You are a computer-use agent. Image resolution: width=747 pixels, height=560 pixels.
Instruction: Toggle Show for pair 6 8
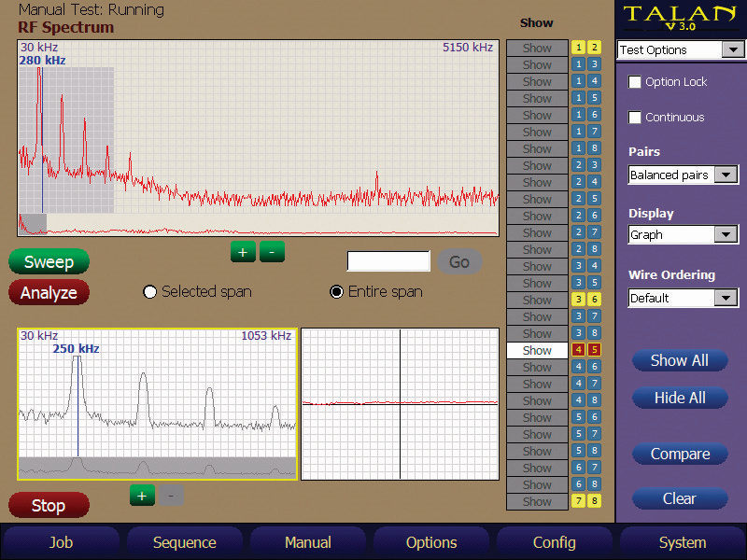click(538, 484)
